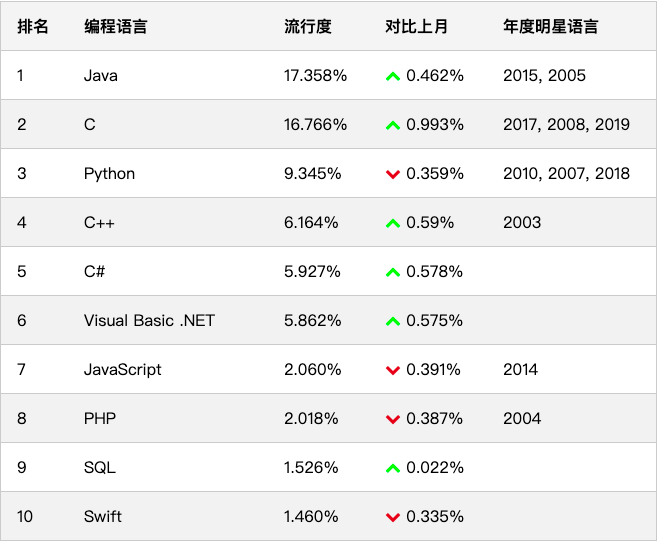Screen dimensions: 658x541
Task: Click the 编程语言 column header
Action: point(115,27)
